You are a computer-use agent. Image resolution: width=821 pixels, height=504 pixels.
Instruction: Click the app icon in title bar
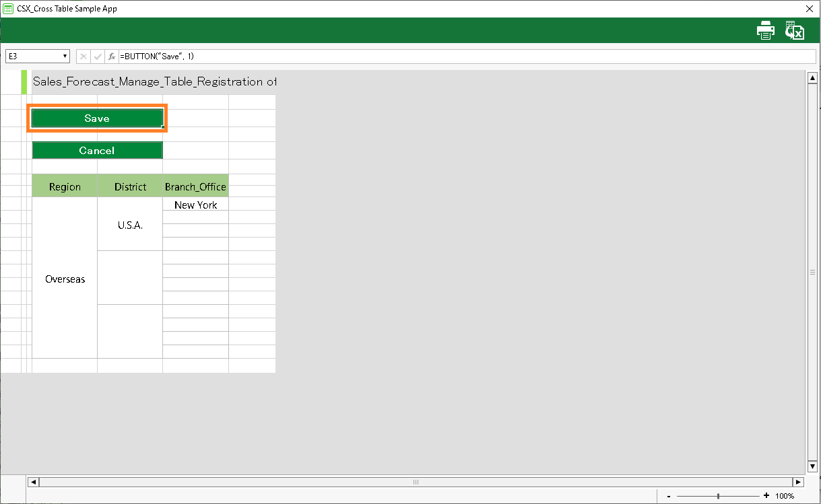(8, 9)
